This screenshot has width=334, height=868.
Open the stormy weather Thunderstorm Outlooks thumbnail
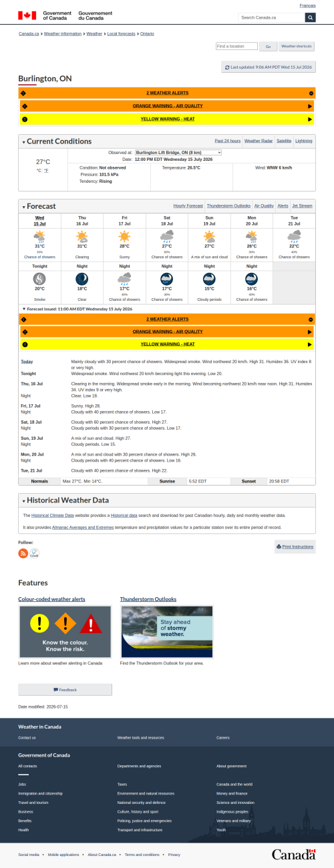coord(166,631)
